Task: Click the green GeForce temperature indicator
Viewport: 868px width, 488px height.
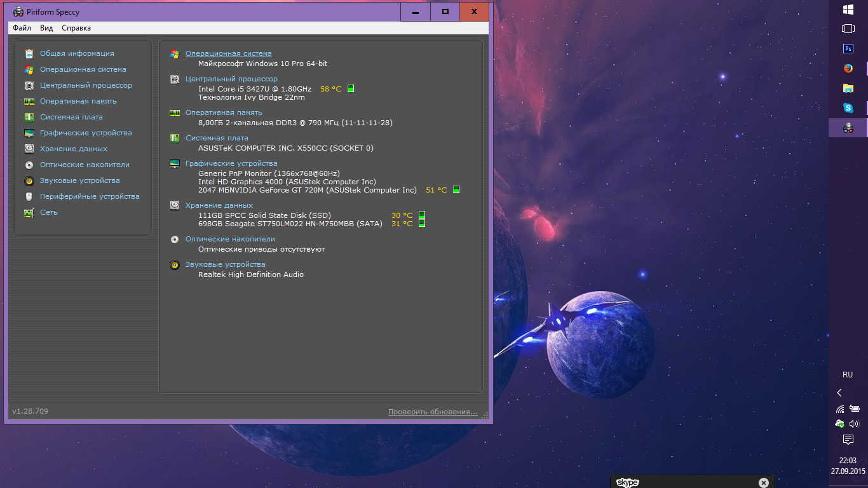Action: click(456, 190)
